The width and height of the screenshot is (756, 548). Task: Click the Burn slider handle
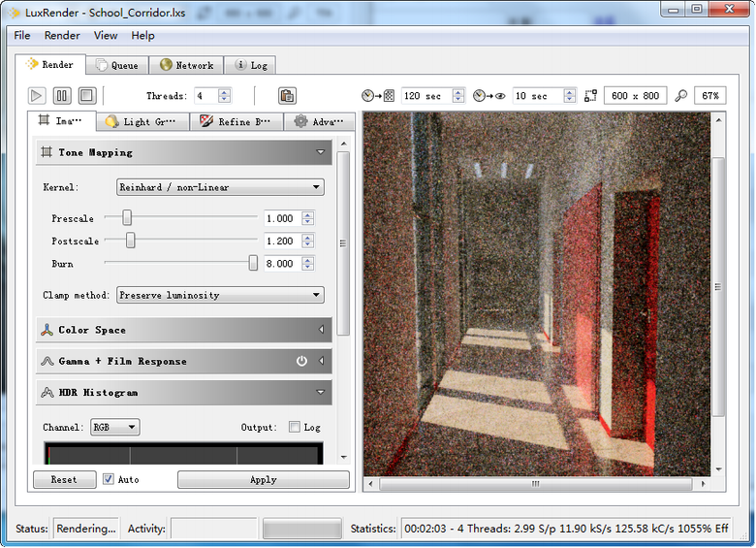(x=253, y=263)
